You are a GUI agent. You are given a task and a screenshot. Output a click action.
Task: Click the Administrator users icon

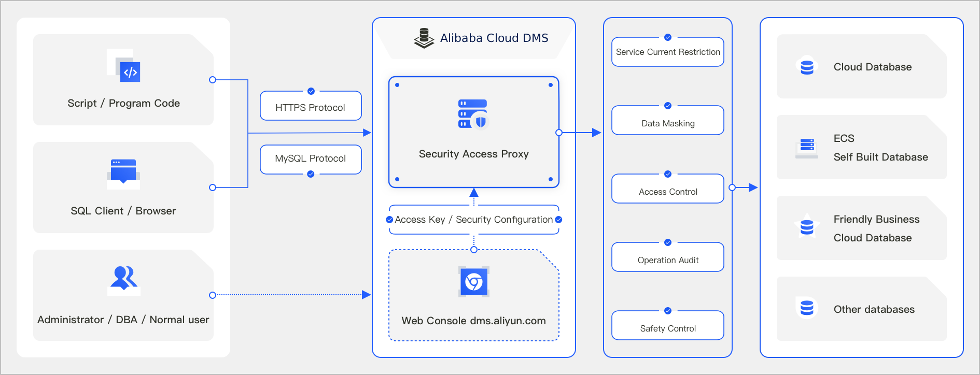point(123,280)
